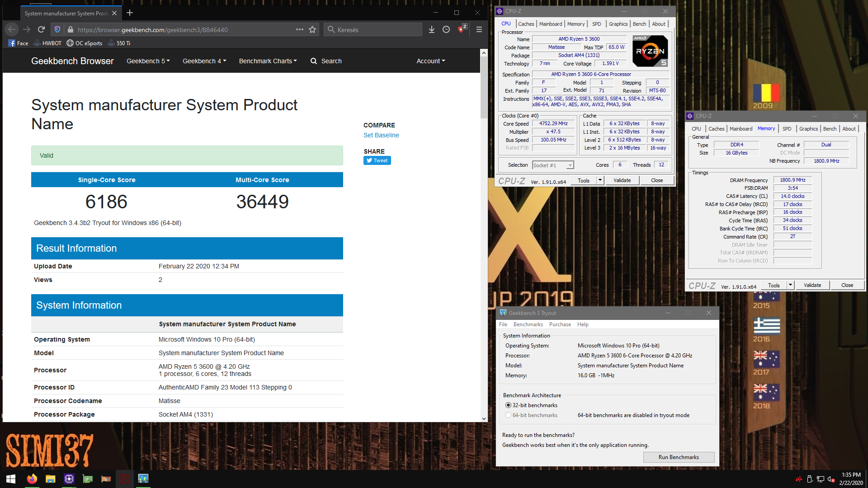Open the Face bookmark
Screen dimensions: 868x488
[18, 43]
